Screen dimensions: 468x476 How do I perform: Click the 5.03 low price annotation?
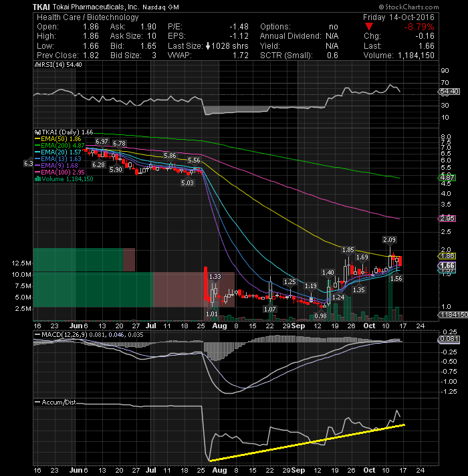[187, 183]
